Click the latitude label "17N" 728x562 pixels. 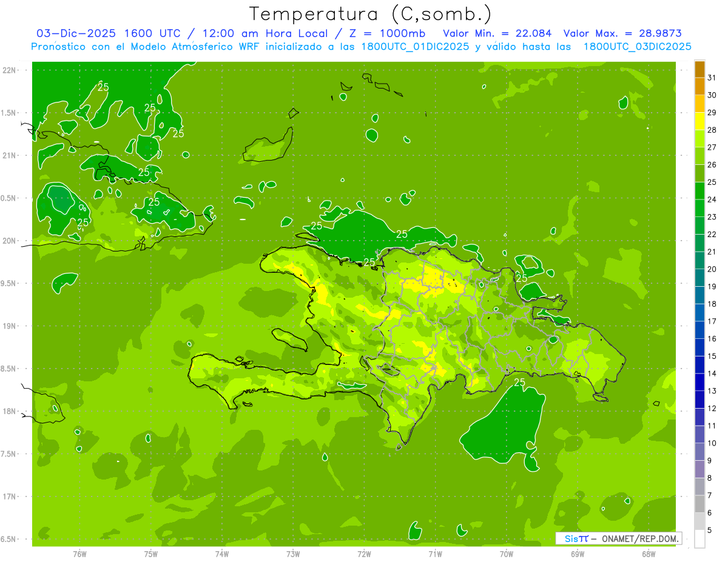[x=9, y=497]
